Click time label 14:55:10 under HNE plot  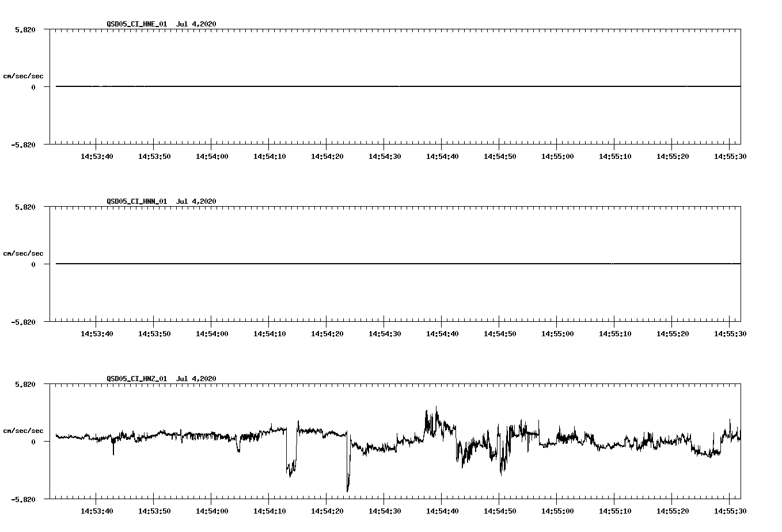coord(615,157)
